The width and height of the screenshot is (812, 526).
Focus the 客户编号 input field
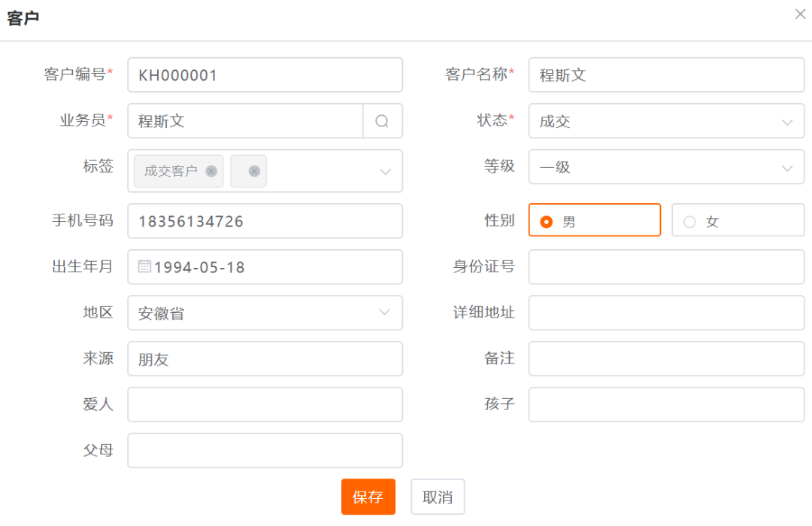[265, 75]
